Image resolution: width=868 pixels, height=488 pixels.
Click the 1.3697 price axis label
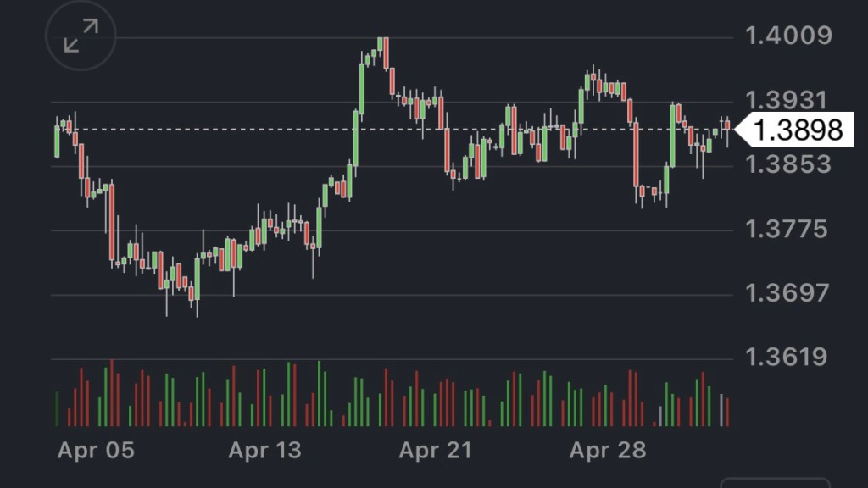(x=787, y=294)
